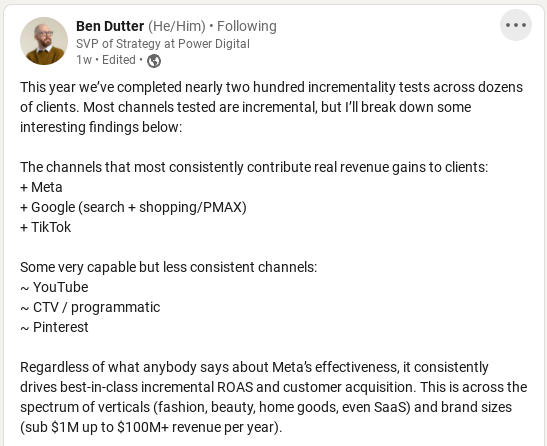Screen dimensions: 547x446
Task: Click the opening 'This year we've completed' paragraph
Action: click(271, 107)
